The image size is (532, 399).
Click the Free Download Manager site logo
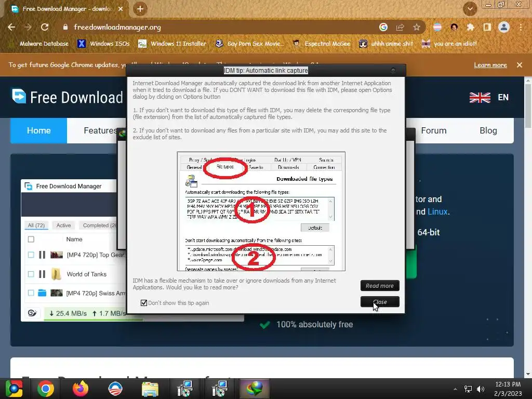pos(68,97)
